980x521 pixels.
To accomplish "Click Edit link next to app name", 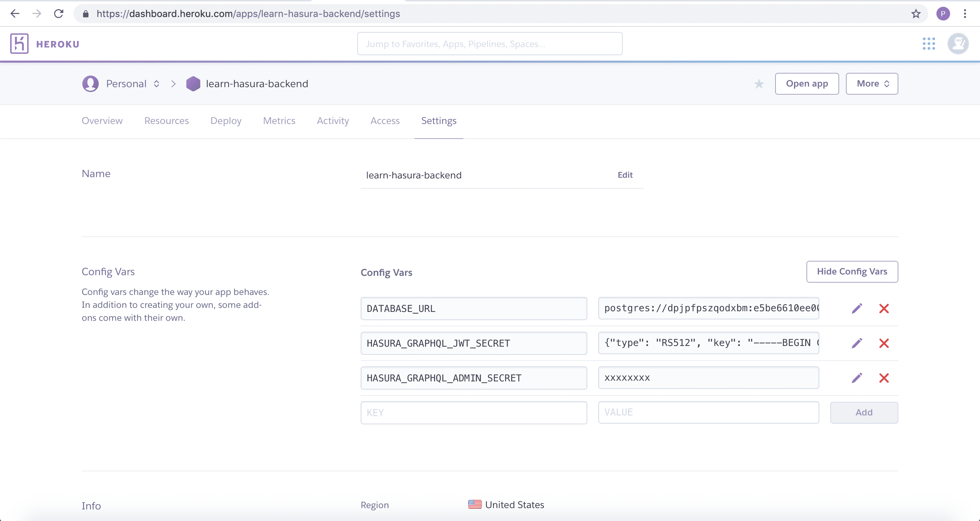I will tap(625, 175).
